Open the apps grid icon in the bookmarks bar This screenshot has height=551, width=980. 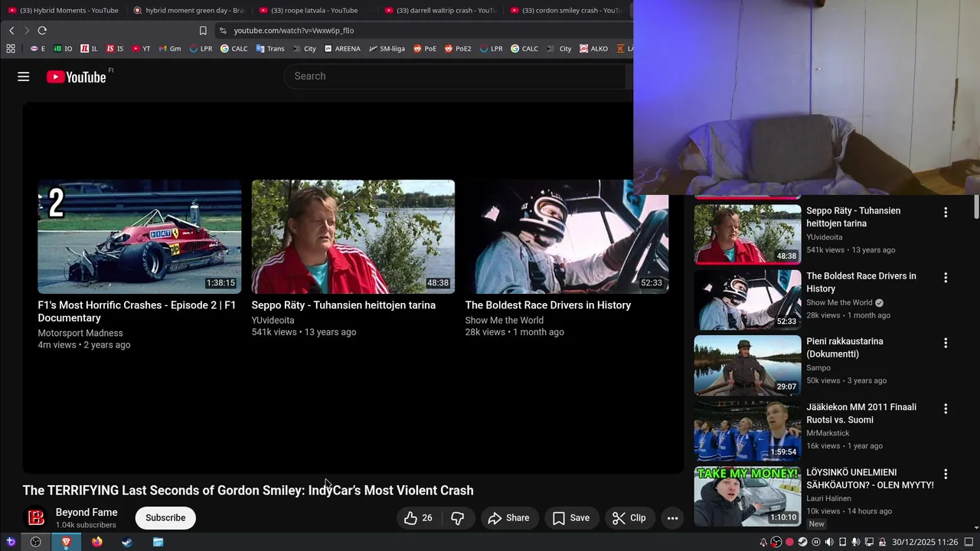(11, 48)
